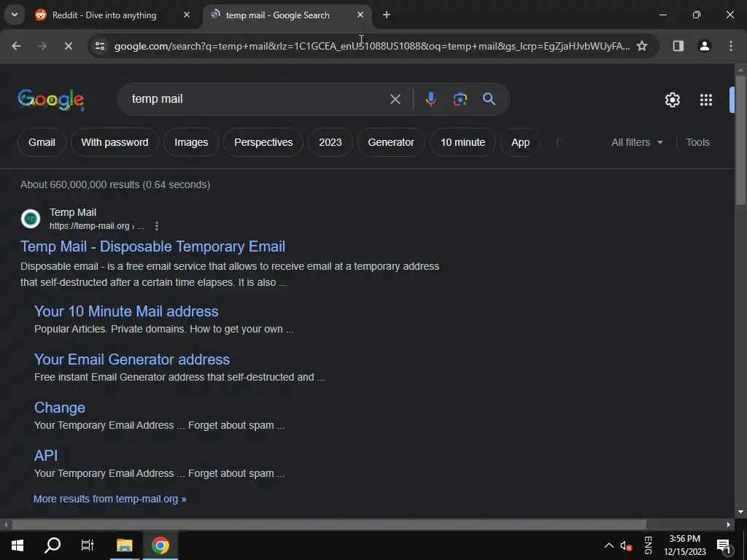Screen dimensions: 747x560
Task: Switch to Images results
Action: [191, 142]
